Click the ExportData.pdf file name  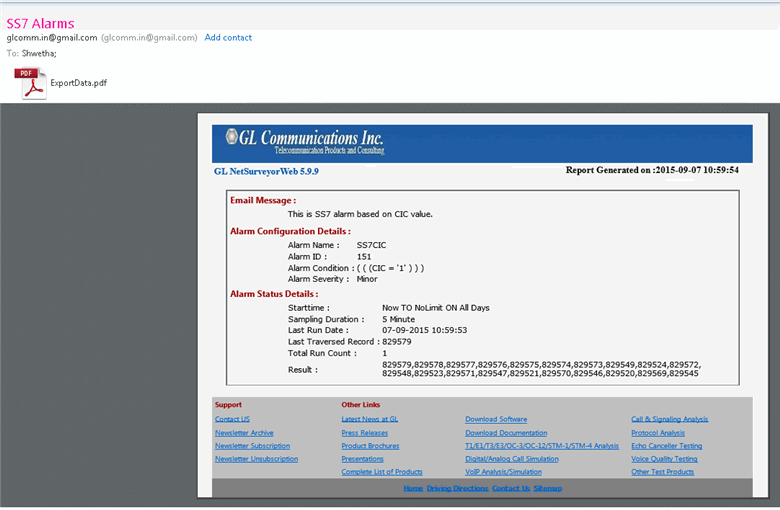79,83
